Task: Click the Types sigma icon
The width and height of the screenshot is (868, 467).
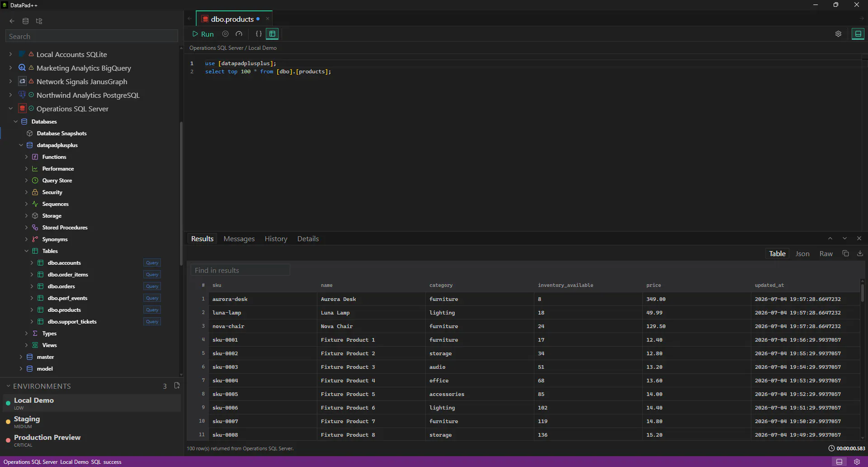Action: (x=35, y=334)
